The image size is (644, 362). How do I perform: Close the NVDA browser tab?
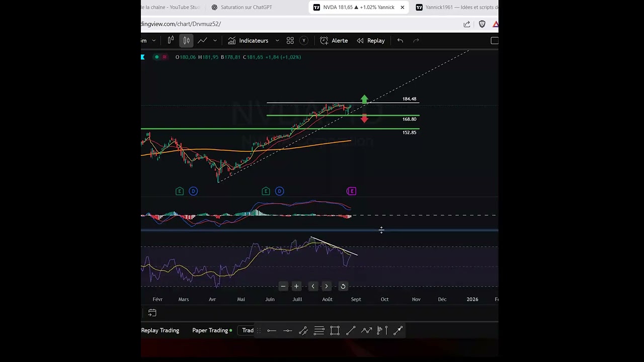tap(402, 7)
